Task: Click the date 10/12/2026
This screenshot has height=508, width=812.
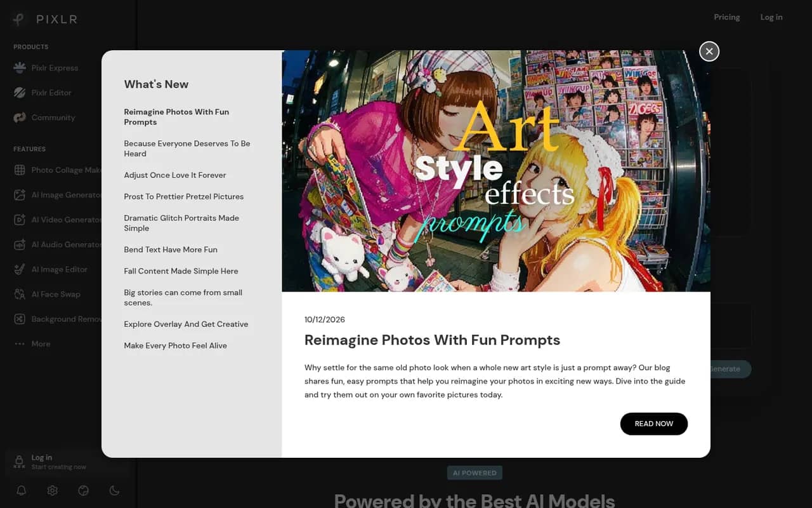Action: point(325,319)
